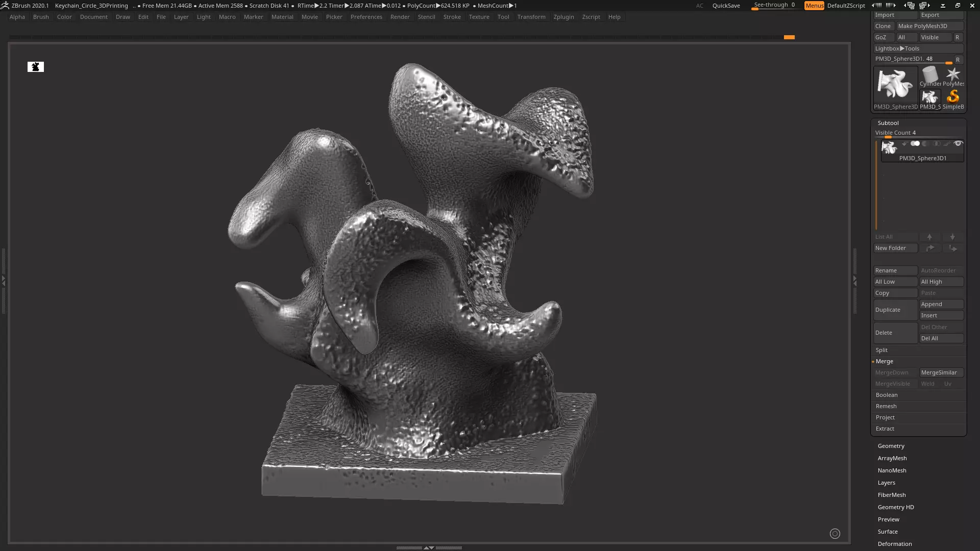The height and width of the screenshot is (551, 980).
Task: Click the Duplicate subtool button
Action: click(x=895, y=310)
